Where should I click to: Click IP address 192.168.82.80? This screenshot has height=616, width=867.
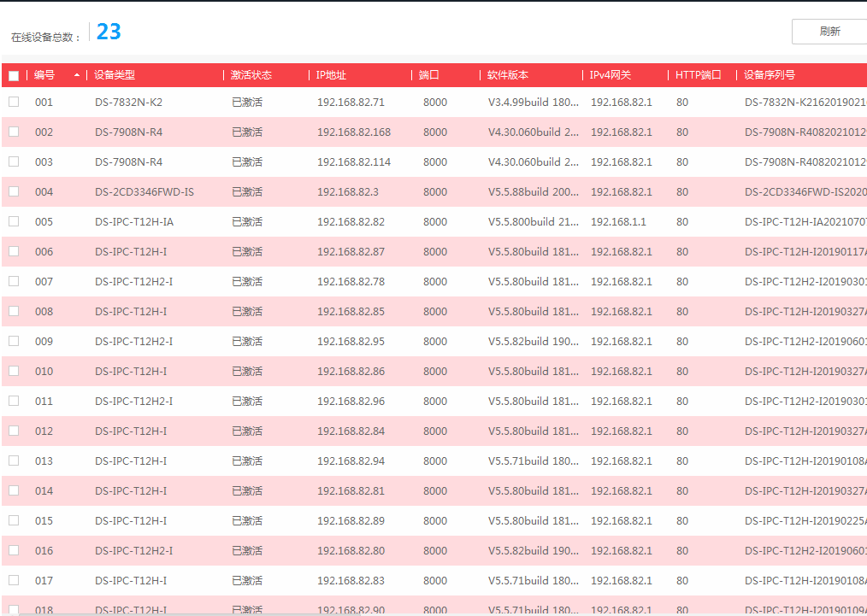pyautogui.click(x=351, y=550)
